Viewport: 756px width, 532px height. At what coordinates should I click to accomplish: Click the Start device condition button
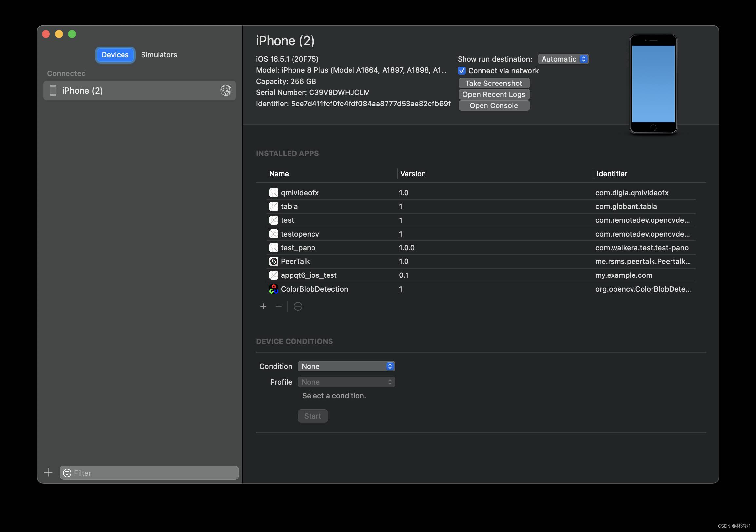(312, 416)
